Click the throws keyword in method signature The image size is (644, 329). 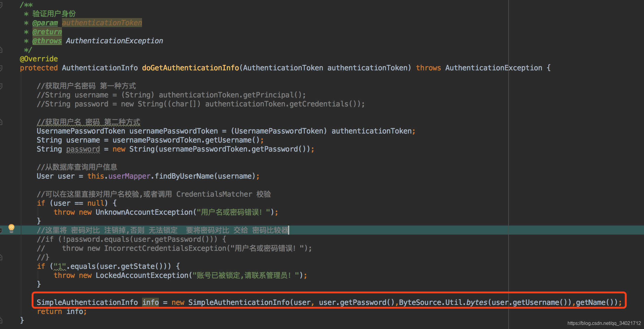click(x=428, y=68)
